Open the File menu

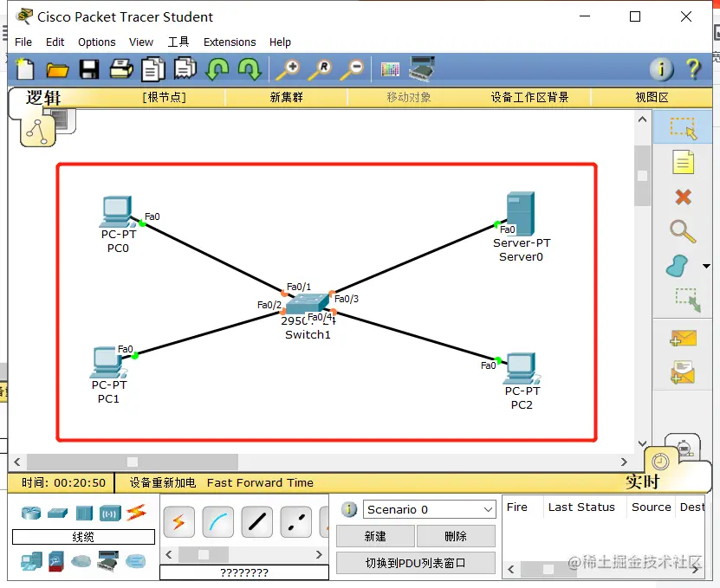[x=23, y=42]
